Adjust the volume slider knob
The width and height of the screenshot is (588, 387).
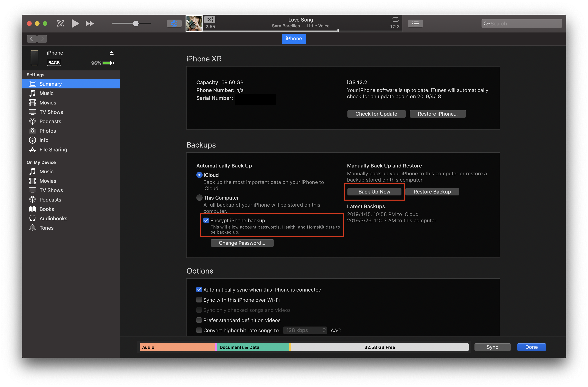coord(136,23)
